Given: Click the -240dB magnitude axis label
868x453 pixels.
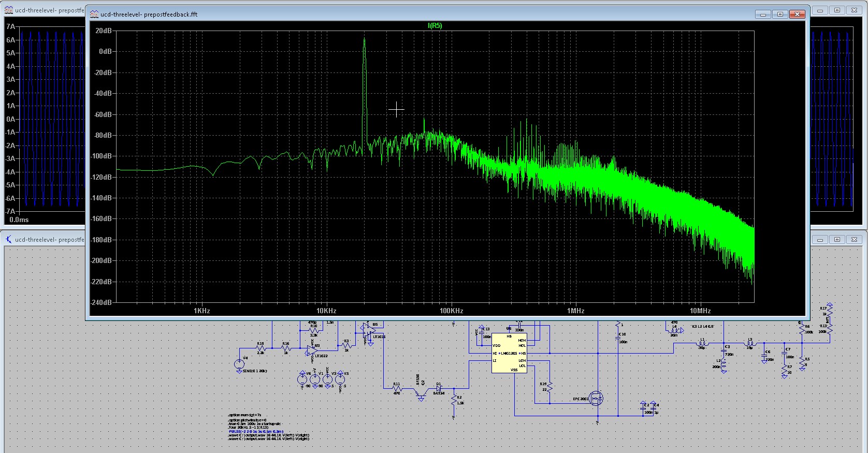Looking at the screenshot, I should pos(102,302).
